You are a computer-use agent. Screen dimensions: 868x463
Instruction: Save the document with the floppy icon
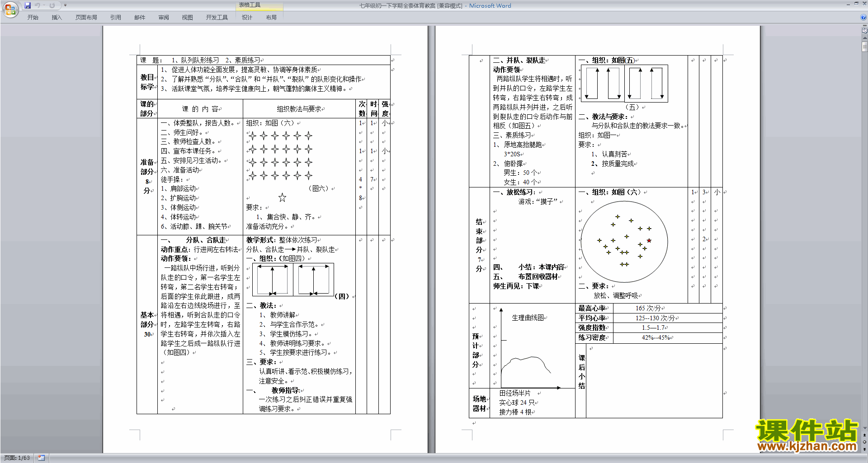pos(28,5)
